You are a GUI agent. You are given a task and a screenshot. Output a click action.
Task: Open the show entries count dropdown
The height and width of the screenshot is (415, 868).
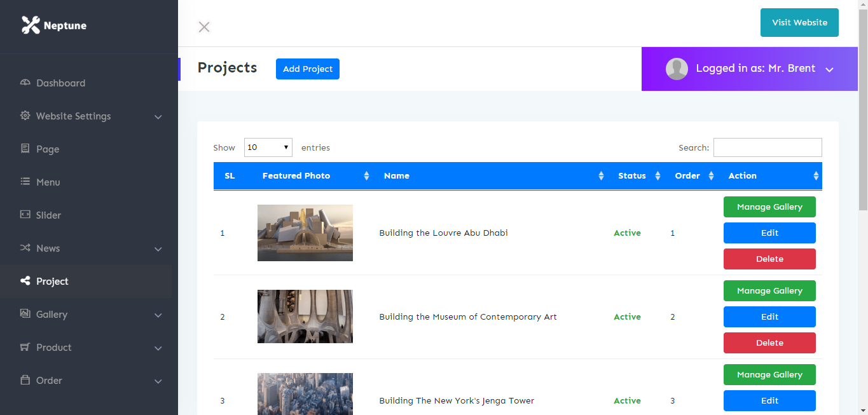(x=268, y=147)
